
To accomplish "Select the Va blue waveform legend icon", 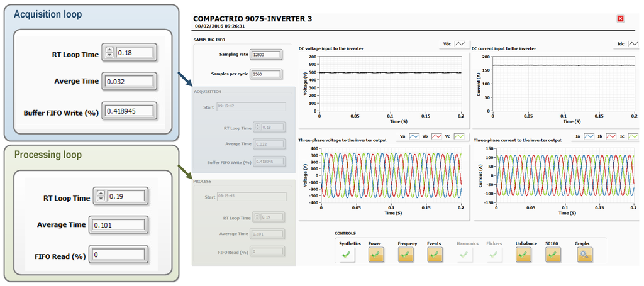I will (x=414, y=136).
